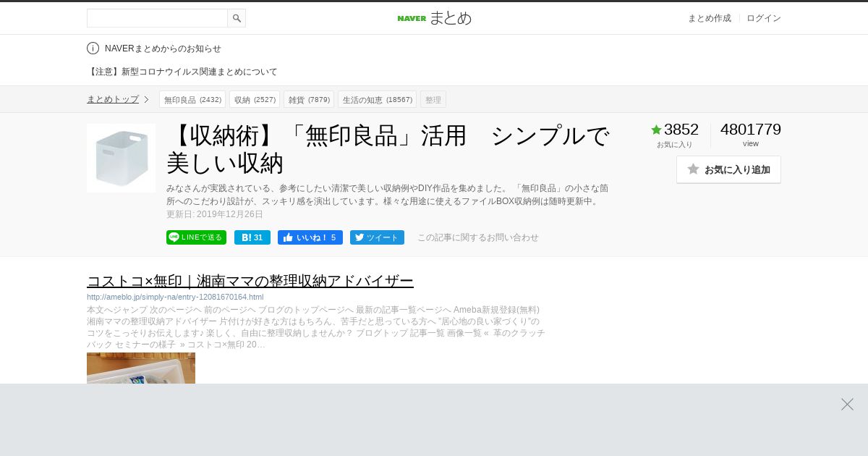Click お気に入り追加 button
The height and width of the screenshot is (456, 868).
[728, 169]
